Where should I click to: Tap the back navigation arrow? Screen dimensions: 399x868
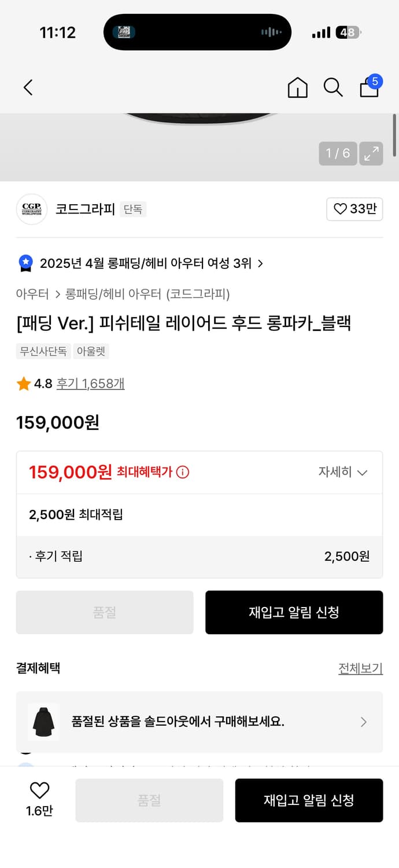point(28,87)
